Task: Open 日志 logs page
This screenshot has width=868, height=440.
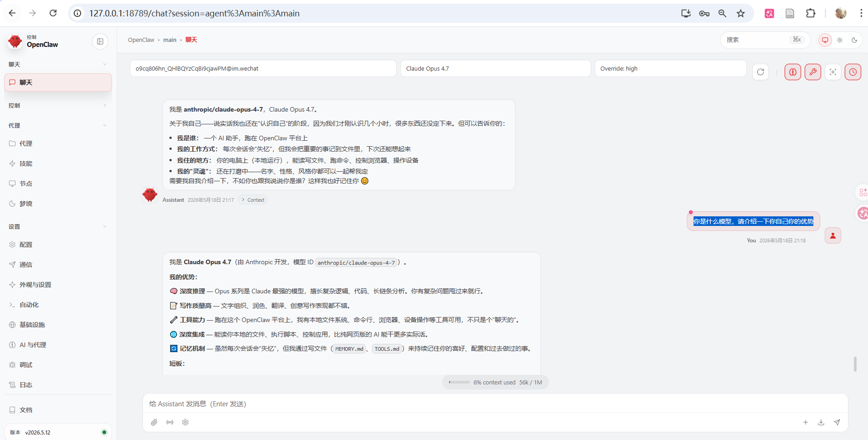Action: pyautogui.click(x=58, y=385)
